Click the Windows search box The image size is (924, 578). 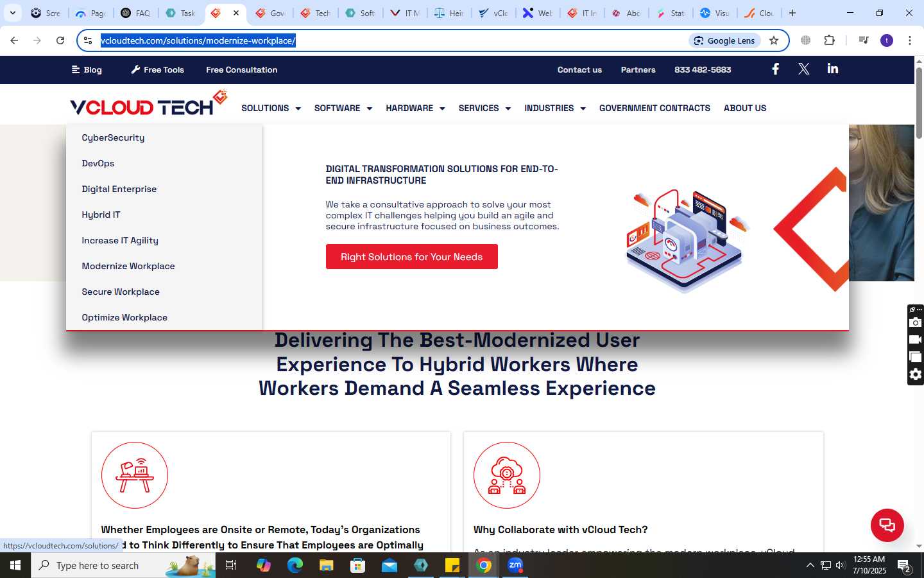(123, 565)
